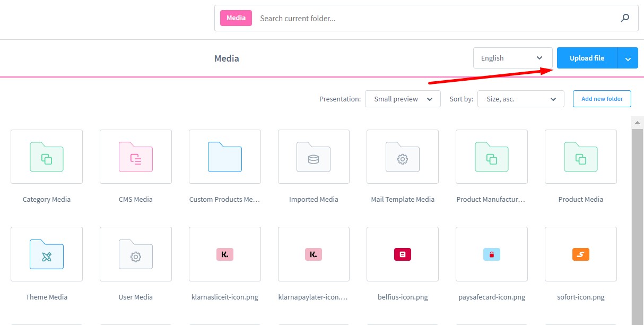Select the belfius-icon.png thumbnail
Viewport: 644px width, 325px height.
(x=403, y=254)
